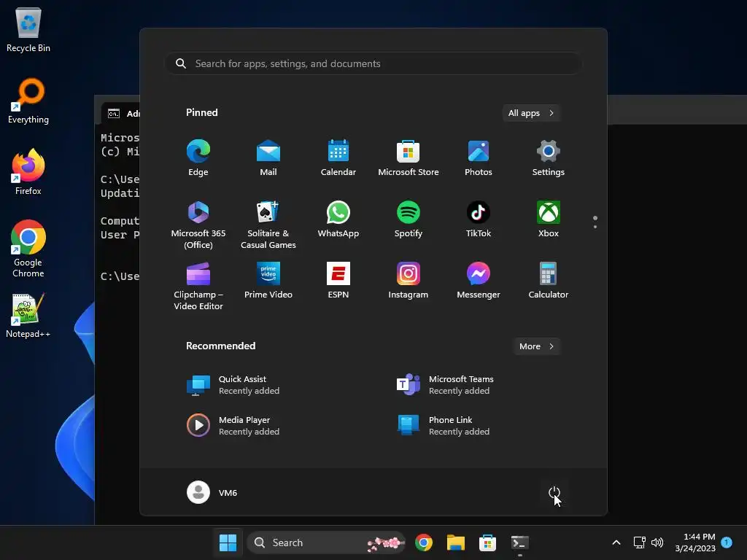Select the Everything desktop shortcut
747x560 pixels.
click(28, 101)
